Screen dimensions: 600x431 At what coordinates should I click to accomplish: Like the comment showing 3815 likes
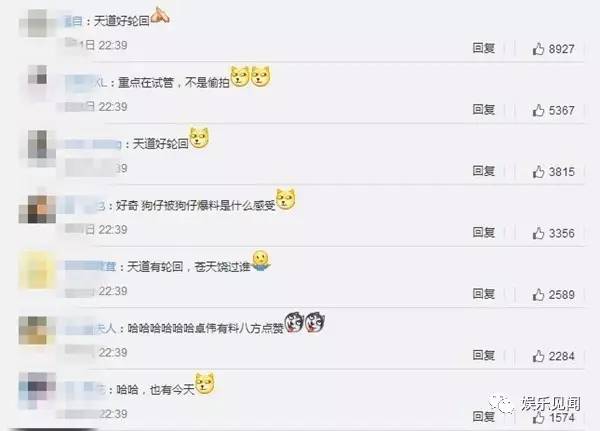point(538,171)
